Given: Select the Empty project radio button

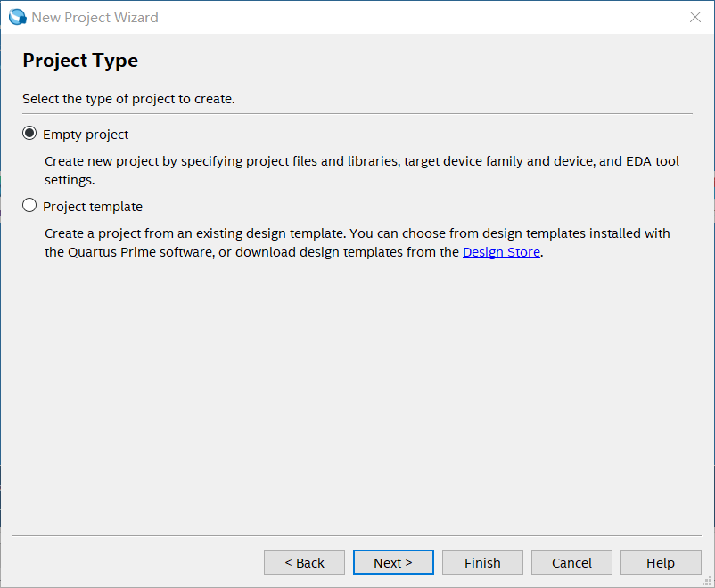Looking at the screenshot, I should click(29, 133).
